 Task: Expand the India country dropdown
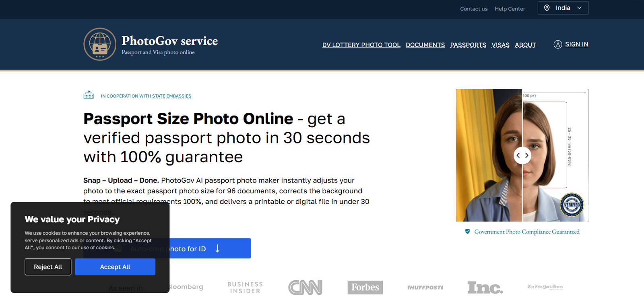coord(563,8)
